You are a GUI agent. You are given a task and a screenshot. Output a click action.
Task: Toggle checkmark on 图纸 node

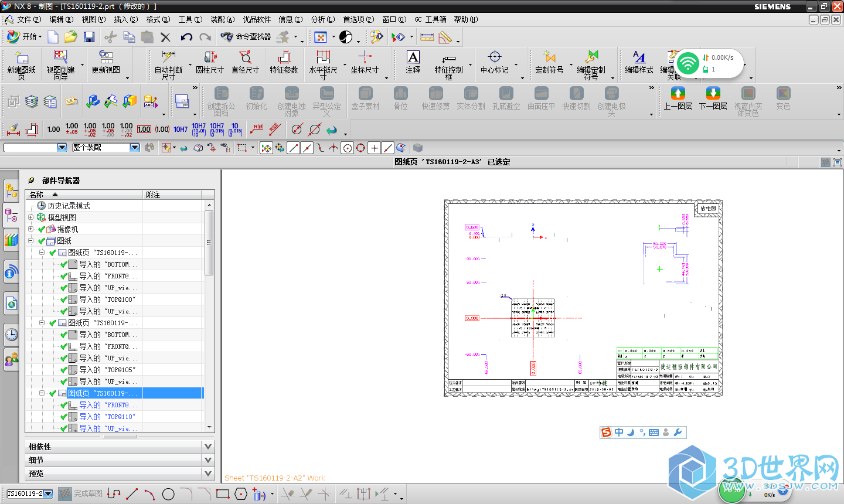[42, 241]
